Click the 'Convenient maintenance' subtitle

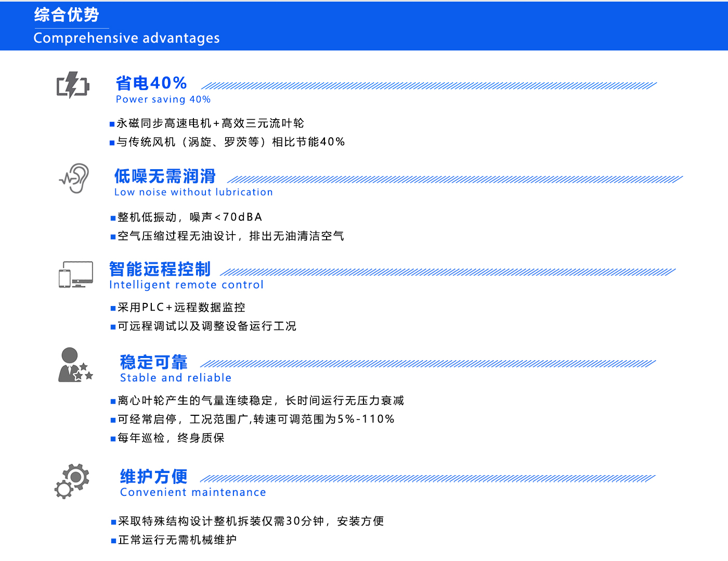pos(193,492)
